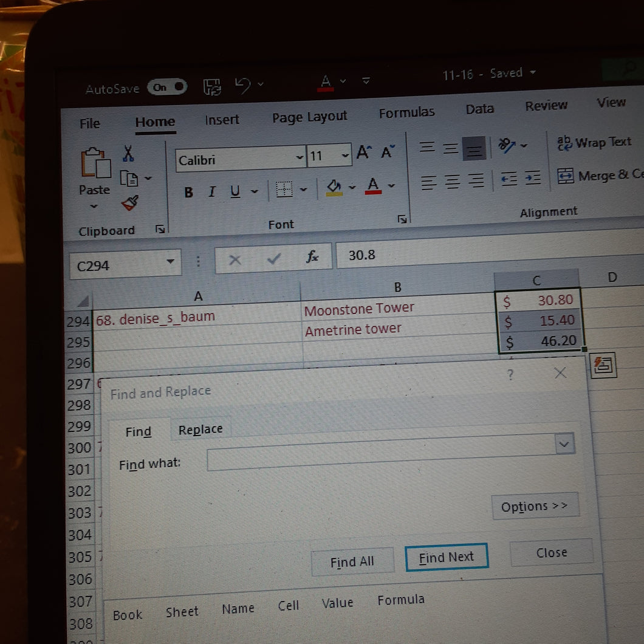
Task: Expand the font size dropdown
Action: tap(345, 156)
